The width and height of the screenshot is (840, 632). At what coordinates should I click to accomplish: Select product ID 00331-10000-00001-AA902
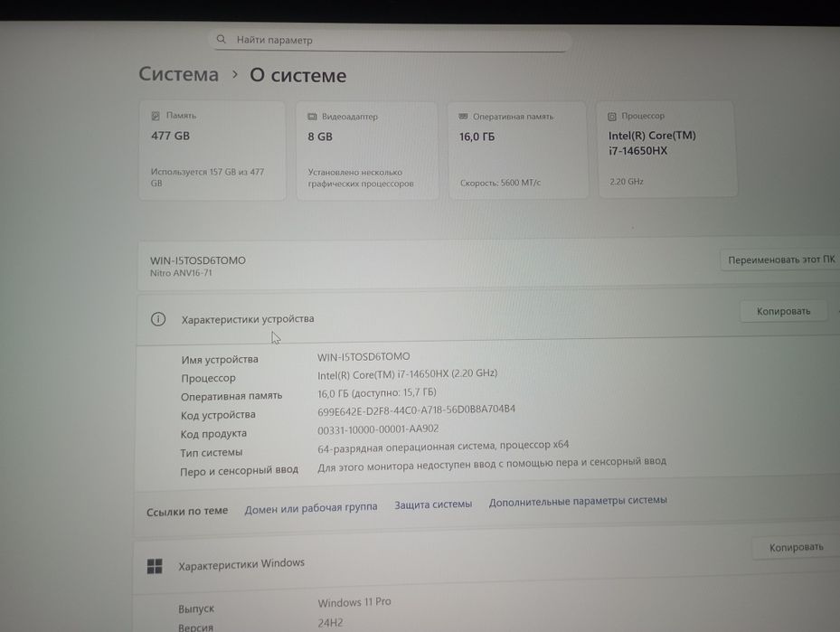378,429
